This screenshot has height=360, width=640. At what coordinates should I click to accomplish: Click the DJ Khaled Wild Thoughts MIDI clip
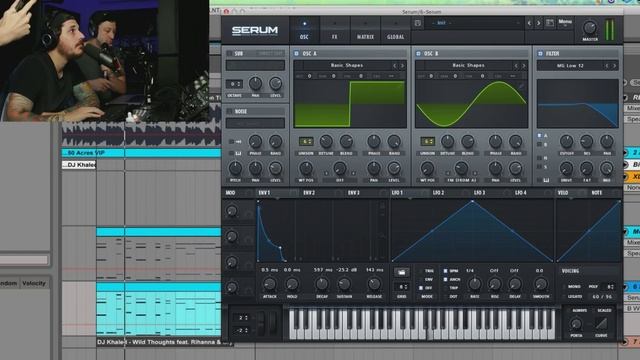[x=159, y=309]
